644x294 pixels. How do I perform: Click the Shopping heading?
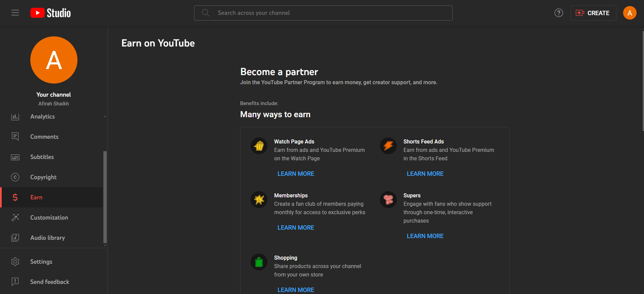tap(286, 258)
